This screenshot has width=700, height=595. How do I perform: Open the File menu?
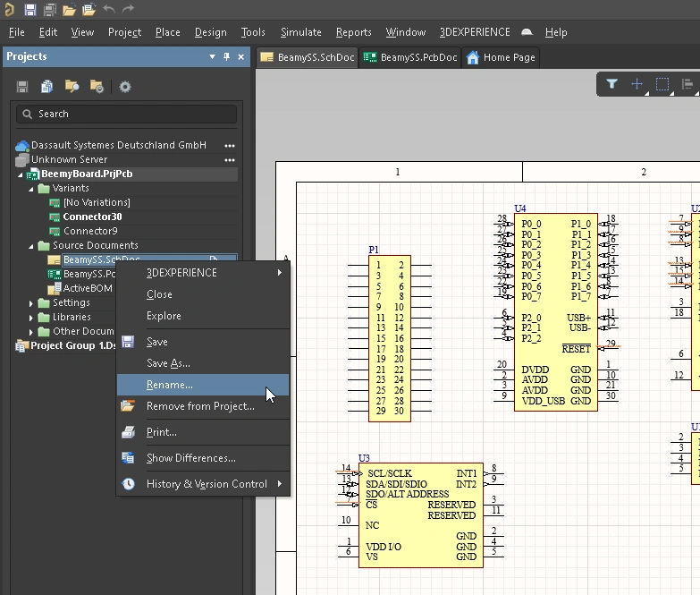[x=16, y=32]
